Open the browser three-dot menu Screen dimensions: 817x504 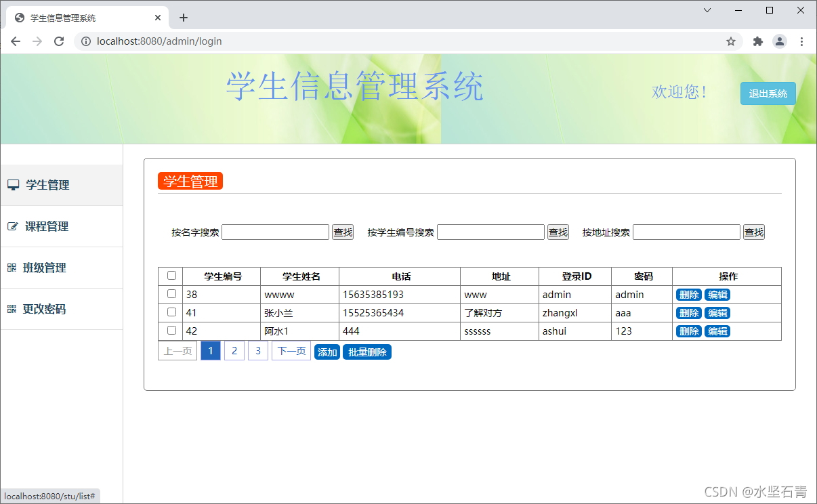[x=801, y=41]
